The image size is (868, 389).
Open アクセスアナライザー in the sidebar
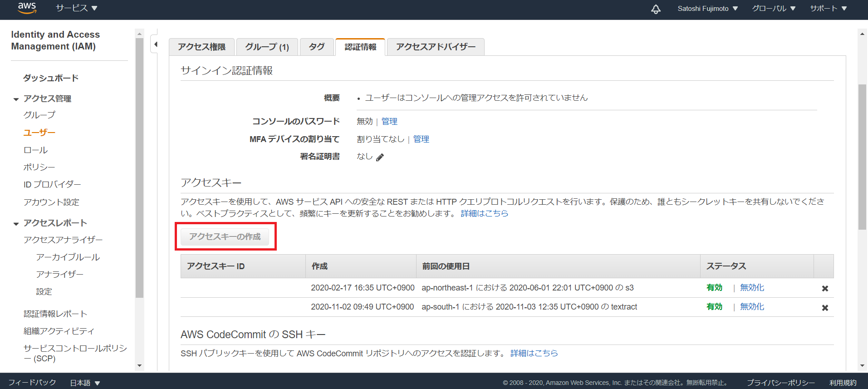point(63,240)
